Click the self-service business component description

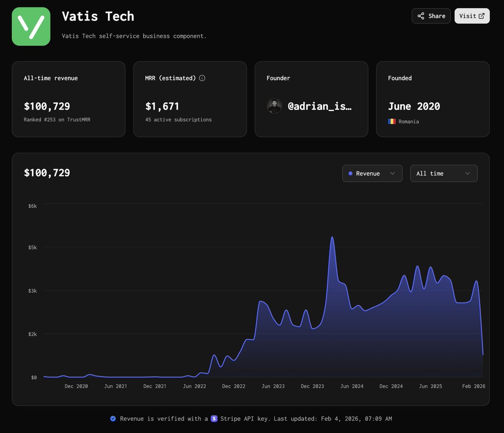[x=134, y=36]
